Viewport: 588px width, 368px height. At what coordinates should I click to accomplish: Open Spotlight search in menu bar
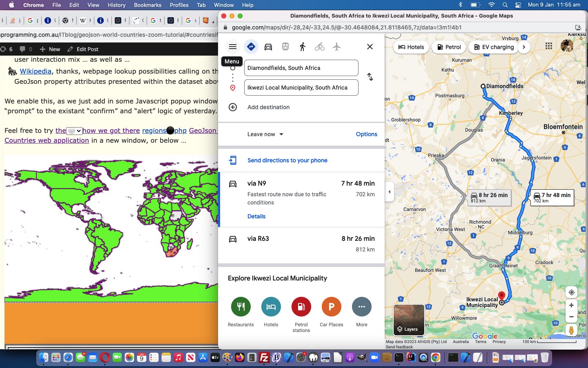[505, 5]
